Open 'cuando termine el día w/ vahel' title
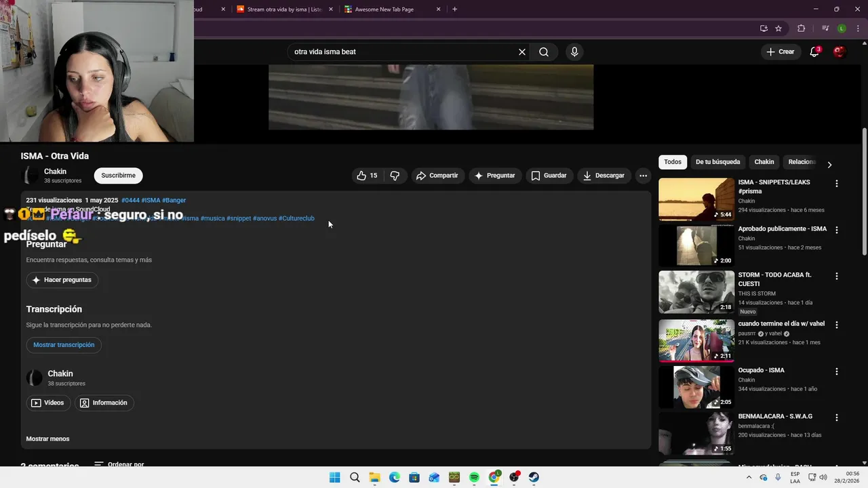The image size is (868, 488). click(x=781, y=324)
